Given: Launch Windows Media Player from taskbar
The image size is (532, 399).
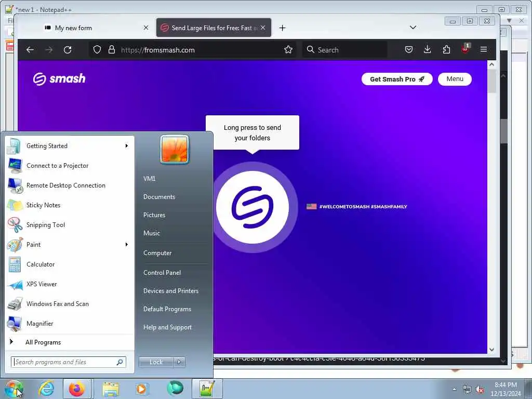Looking at the screenshot, I should [x=141, y=389].
